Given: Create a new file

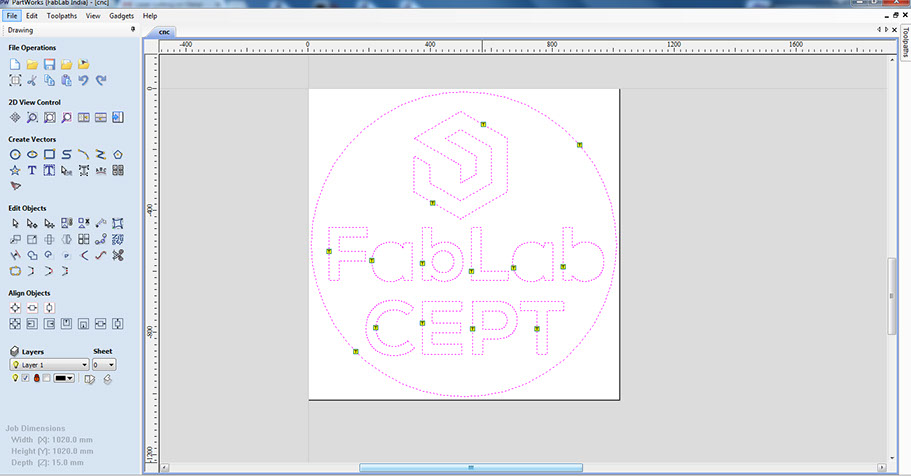Looking at the screenshot, I should point(15,65).
